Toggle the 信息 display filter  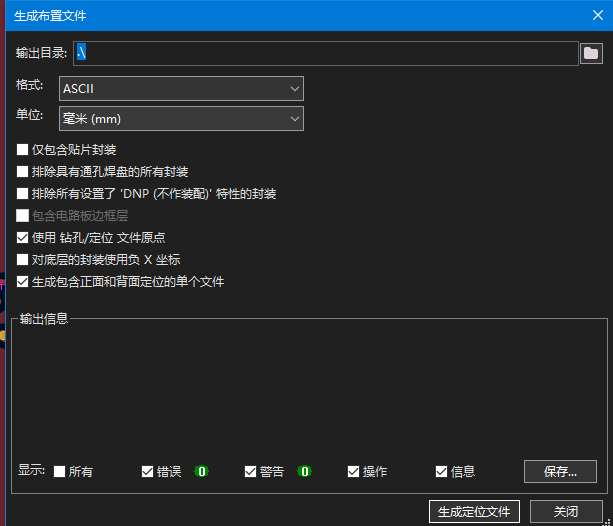click(x=441, y=471)
